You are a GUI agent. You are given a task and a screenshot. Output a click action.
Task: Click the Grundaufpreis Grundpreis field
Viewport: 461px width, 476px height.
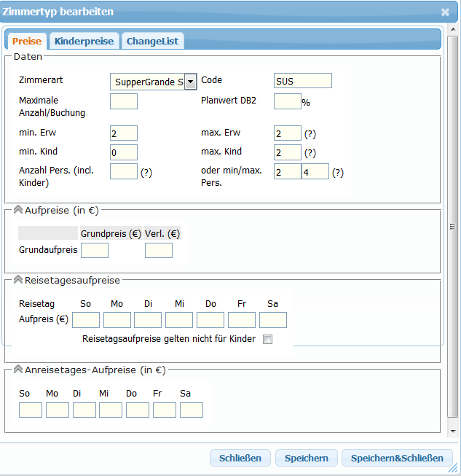pos(95,251)
